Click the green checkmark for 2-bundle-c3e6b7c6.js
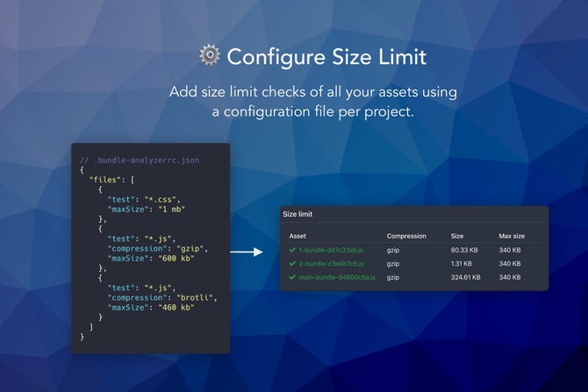 pos(292,263)
